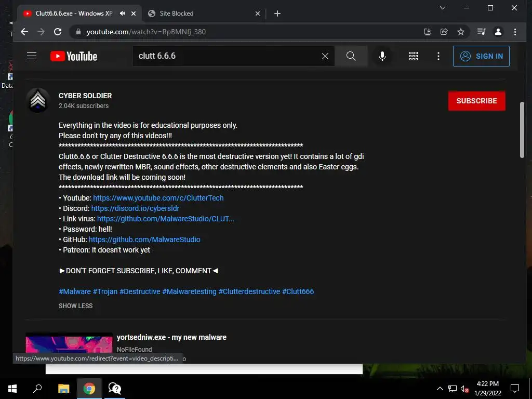Viewport: 532px width, 399px height.
Task: Click the #Malwaretesting hashtag
Action: coord(189,291)
